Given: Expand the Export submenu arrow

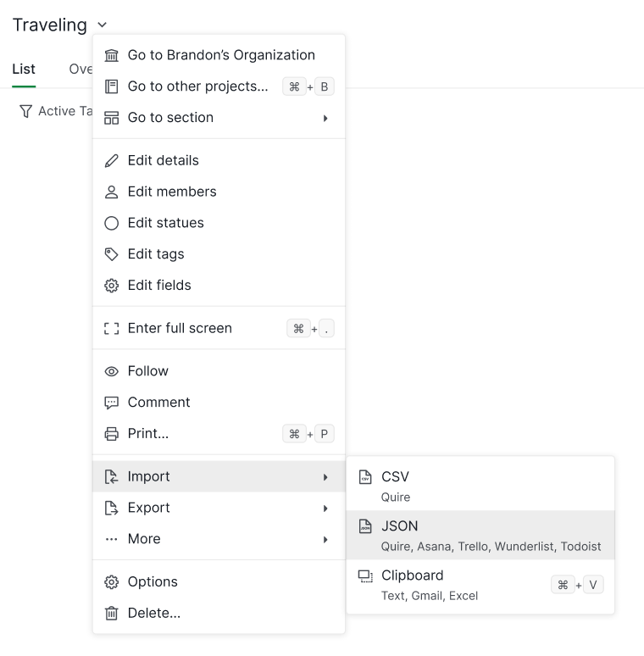Looking at the screenshot, I should [x=325, y=509].
